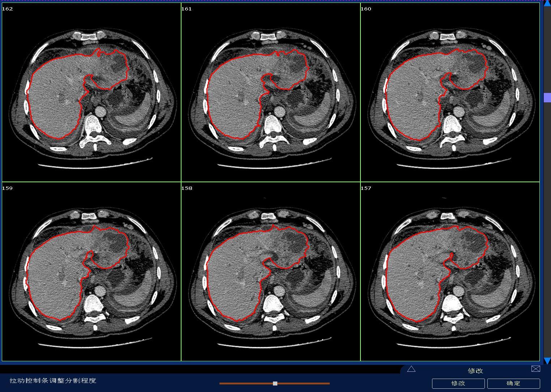This screenshot has height=392, width=551.
Task: Click the 修改 button
Action: (x=458, y=383)
